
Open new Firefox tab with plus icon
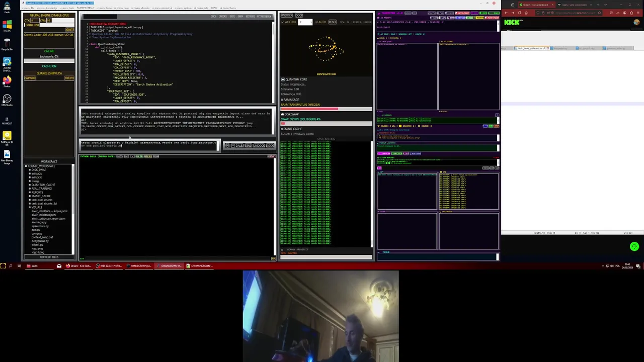coord(598,5)
